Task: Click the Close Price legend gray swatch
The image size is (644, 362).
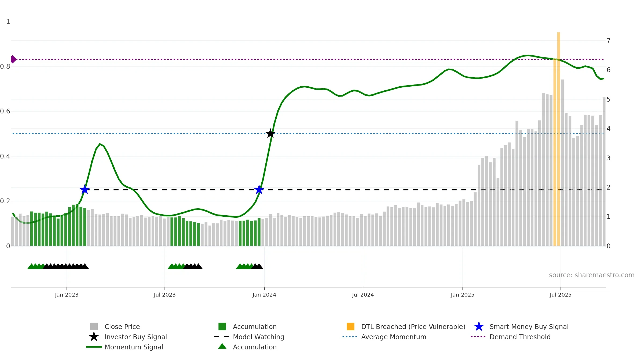Action: (x=94, y=326)
